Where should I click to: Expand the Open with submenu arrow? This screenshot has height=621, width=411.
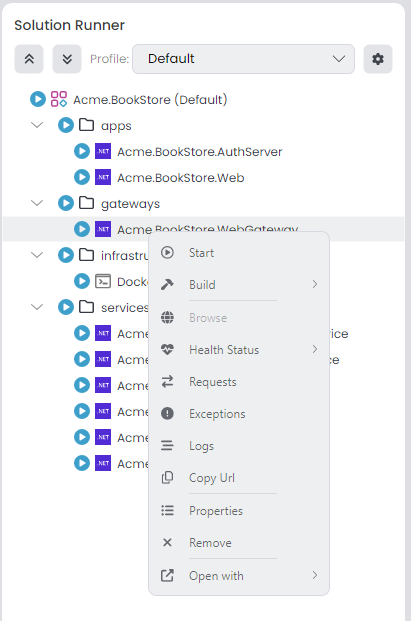315,575
